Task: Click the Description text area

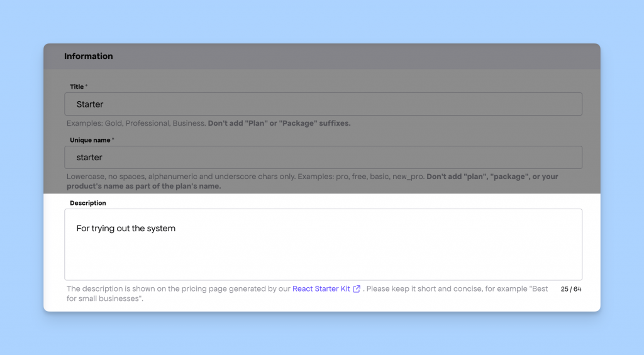Action: click(x=323, y=244)
